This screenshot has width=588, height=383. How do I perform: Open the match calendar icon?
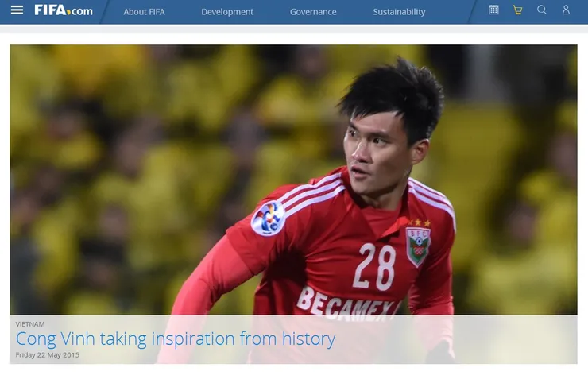pyautogui.click(x=493, y=10)
